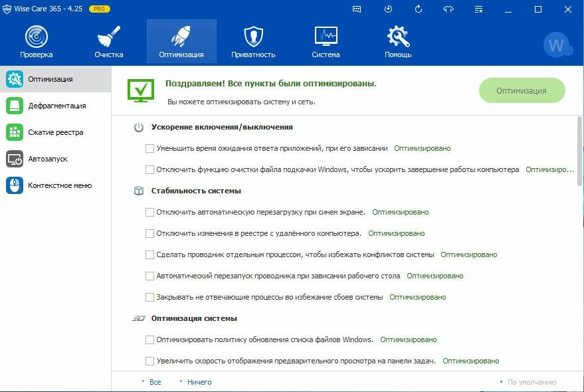Open the Приватность shield section

[x=253, y=41]
